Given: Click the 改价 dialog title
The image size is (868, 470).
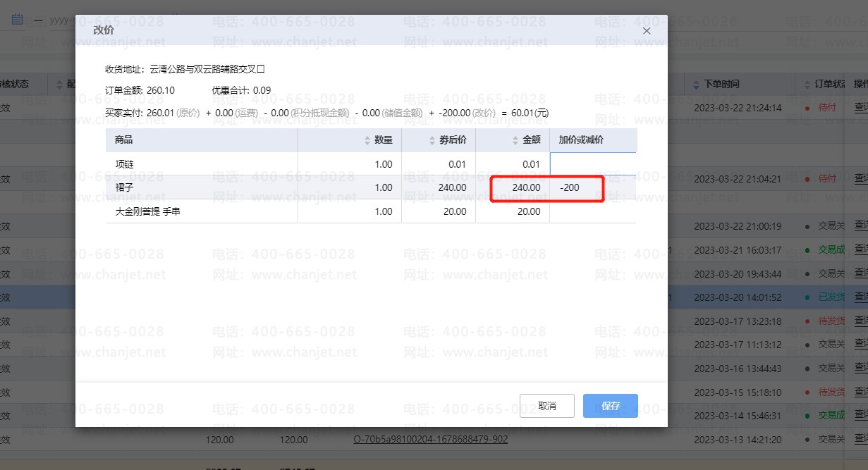Looking at the screenshot, I should pos(104,30).
